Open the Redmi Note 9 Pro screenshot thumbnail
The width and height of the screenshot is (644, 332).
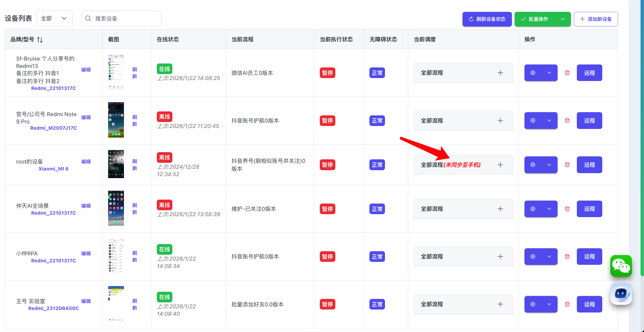pos(116,120)
